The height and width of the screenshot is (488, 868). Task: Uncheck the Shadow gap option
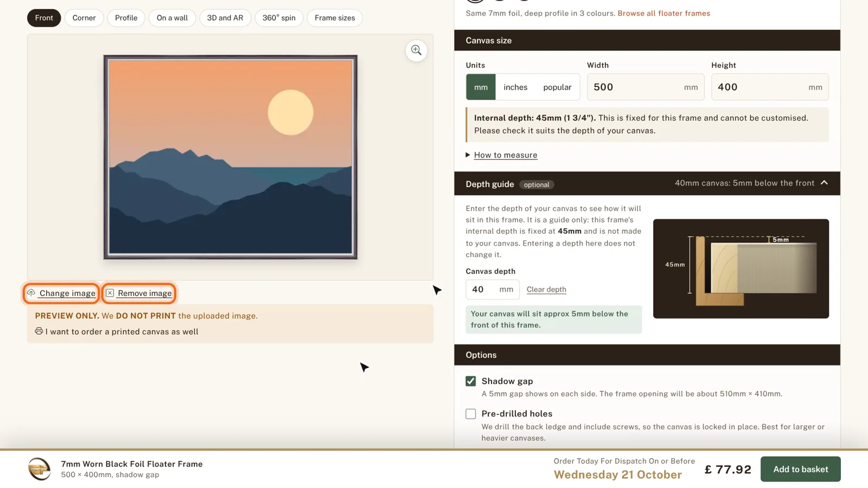470,381
